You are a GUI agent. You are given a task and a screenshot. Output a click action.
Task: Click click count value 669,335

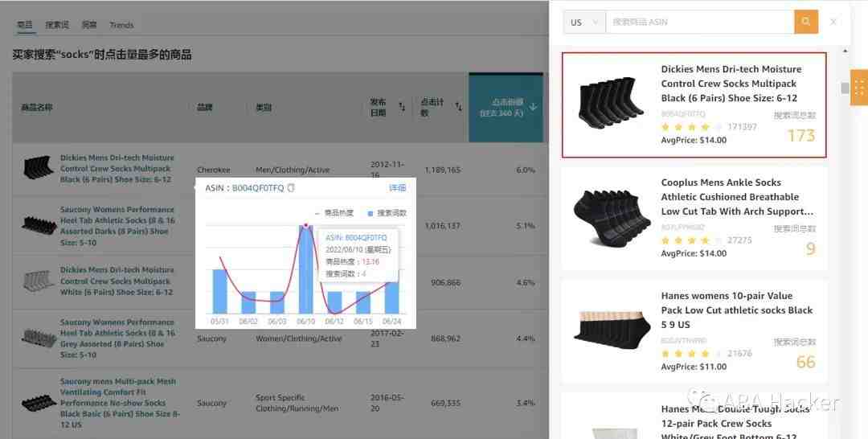click(445, 403)
